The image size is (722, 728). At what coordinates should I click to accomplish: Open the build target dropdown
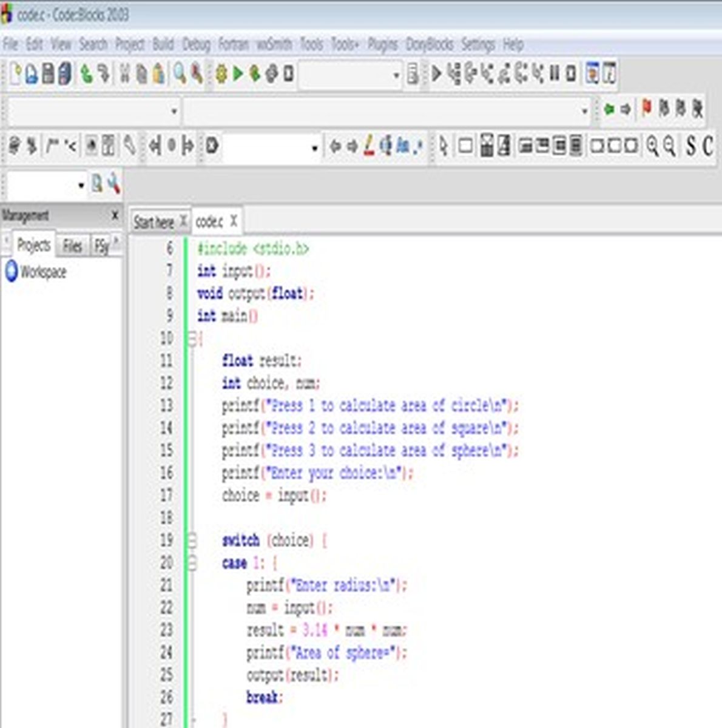click(x=396, y=75)
